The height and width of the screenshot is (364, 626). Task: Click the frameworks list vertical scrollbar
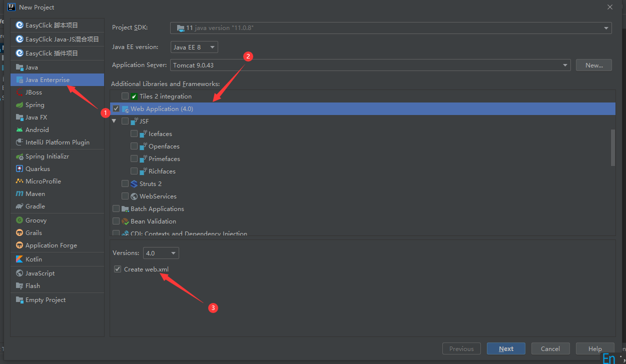point(613,147)
